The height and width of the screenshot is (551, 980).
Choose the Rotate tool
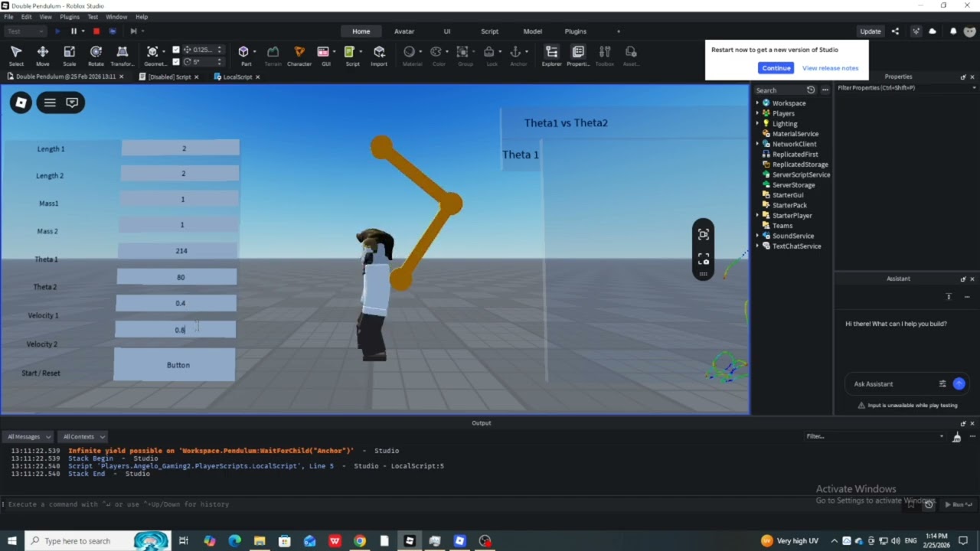click(x=96, y=54)
